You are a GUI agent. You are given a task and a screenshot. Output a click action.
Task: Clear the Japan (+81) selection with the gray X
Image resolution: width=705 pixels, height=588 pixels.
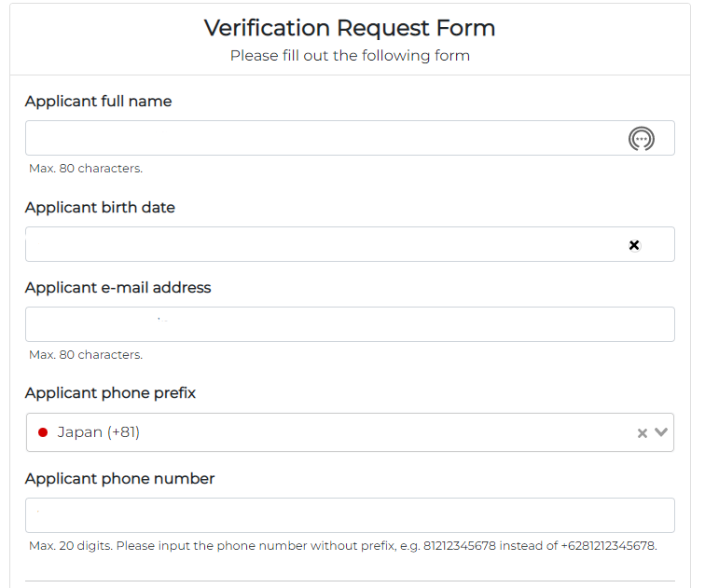tap(642, 433)
